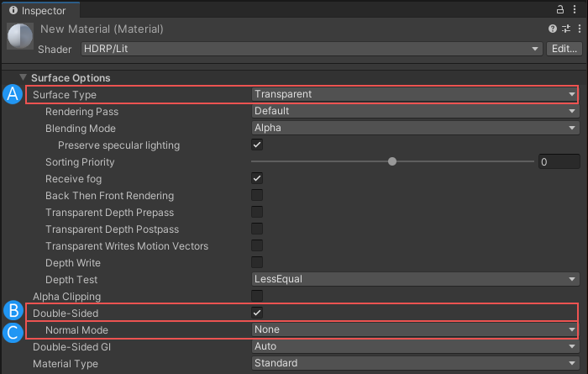Open the Blending Mode dropdown
The image size is (588, 374).
coord(414,128)
